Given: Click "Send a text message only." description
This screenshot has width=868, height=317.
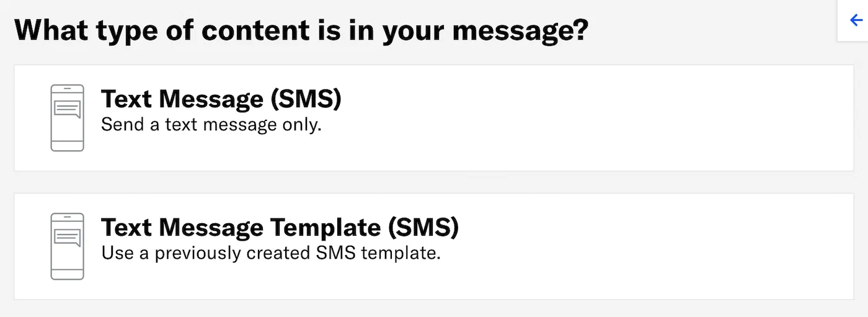Looking at the screenshot, I should 211,125.
